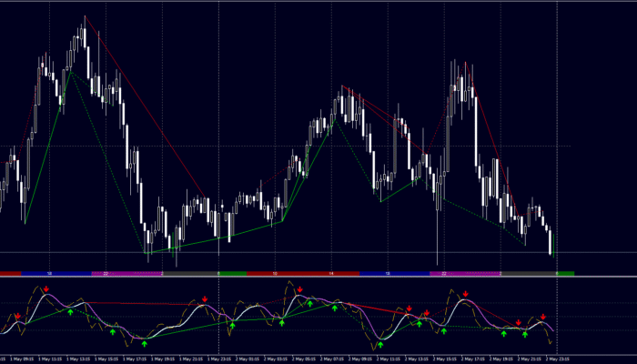
Task: Click the rightmost red down arrow in oscillator
Action: pyautogui.click(x=543, y=316)
